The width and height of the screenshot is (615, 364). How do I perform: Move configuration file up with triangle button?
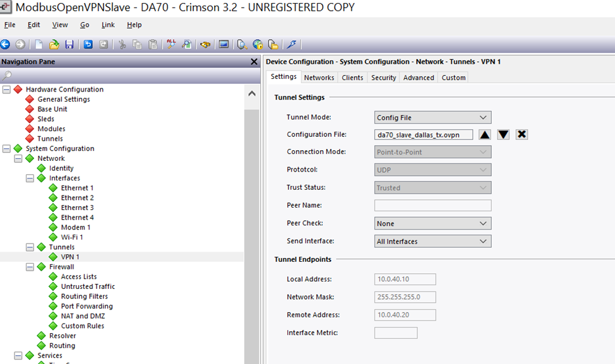pyautogui.click(x=485, y=135)
